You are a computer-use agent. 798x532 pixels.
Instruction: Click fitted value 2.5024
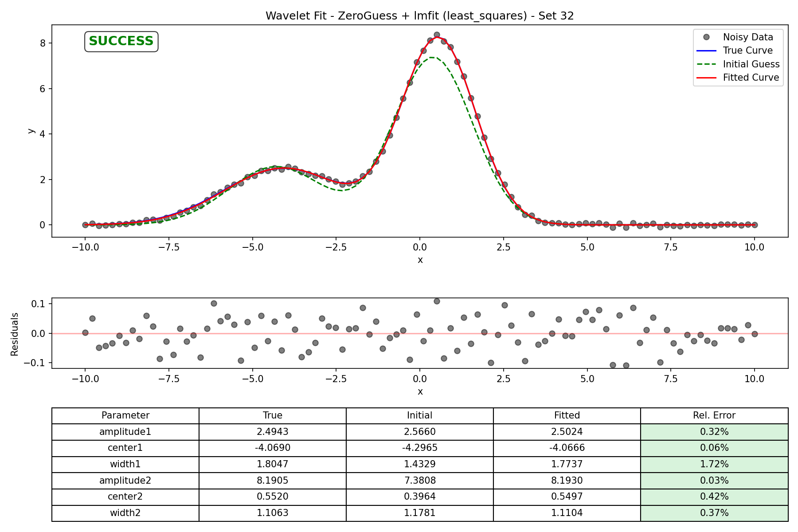click(567, 432)
